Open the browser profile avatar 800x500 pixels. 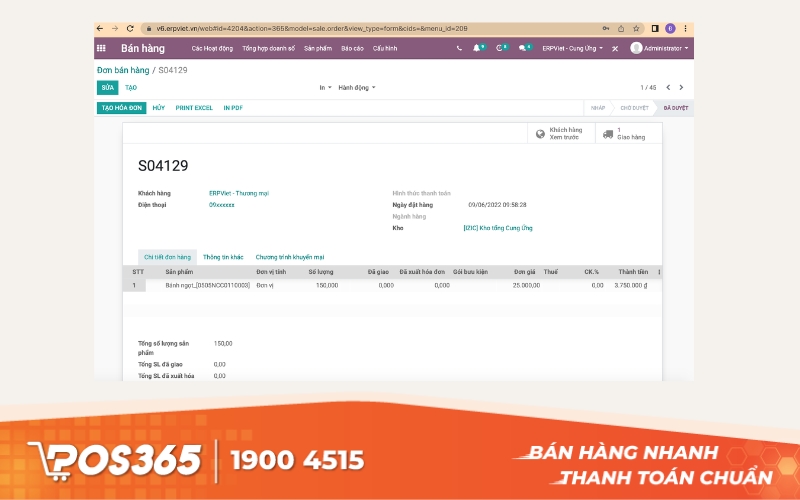pos(670,29)
